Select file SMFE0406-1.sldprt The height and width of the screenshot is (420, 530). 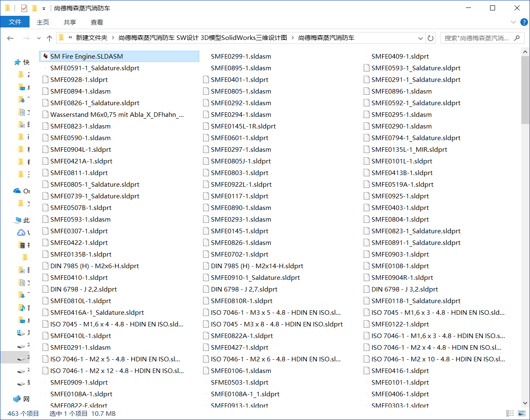pos(400,394)
